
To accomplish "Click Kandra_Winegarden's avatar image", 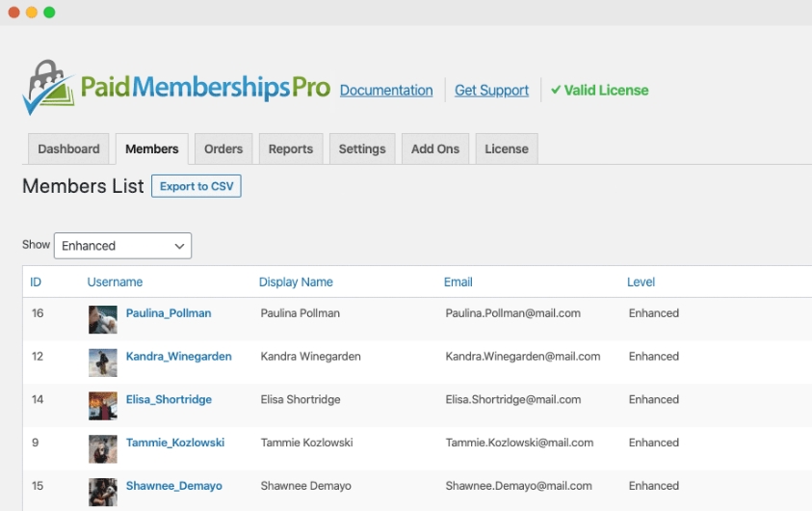I will [x=102, y=363].
